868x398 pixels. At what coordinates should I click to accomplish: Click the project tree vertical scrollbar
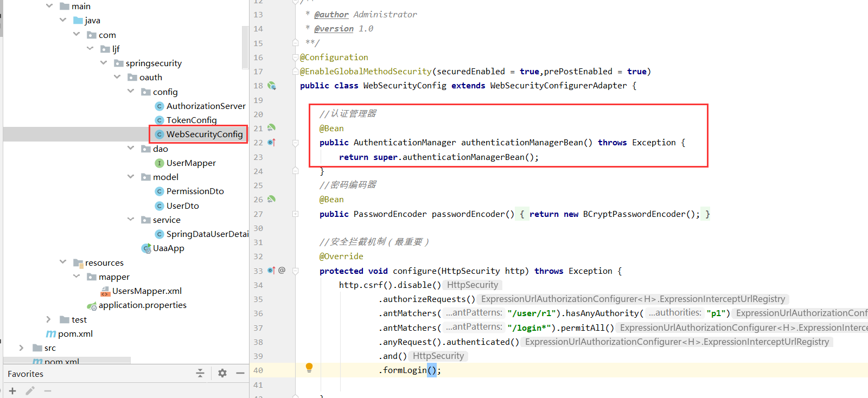(245, 47)
